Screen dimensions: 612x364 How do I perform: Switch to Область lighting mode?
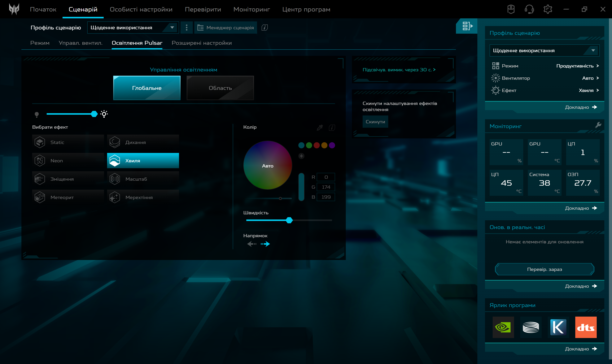click(220, 88)
